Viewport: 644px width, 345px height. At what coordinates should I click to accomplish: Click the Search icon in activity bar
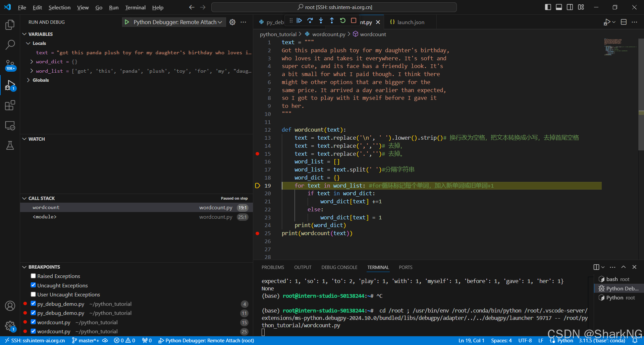(x=10, y=45)
